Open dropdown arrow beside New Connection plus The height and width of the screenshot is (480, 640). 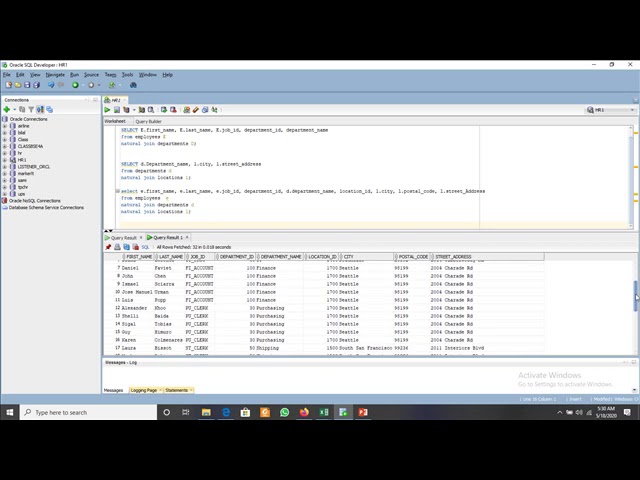pyautogui.click(x=14, y=109)
